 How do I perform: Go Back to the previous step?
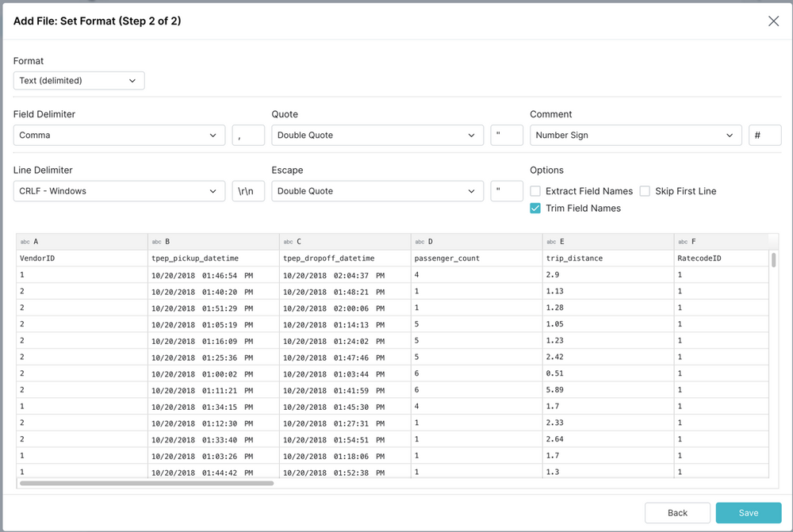pyautogui.click(x=677, y=513)
